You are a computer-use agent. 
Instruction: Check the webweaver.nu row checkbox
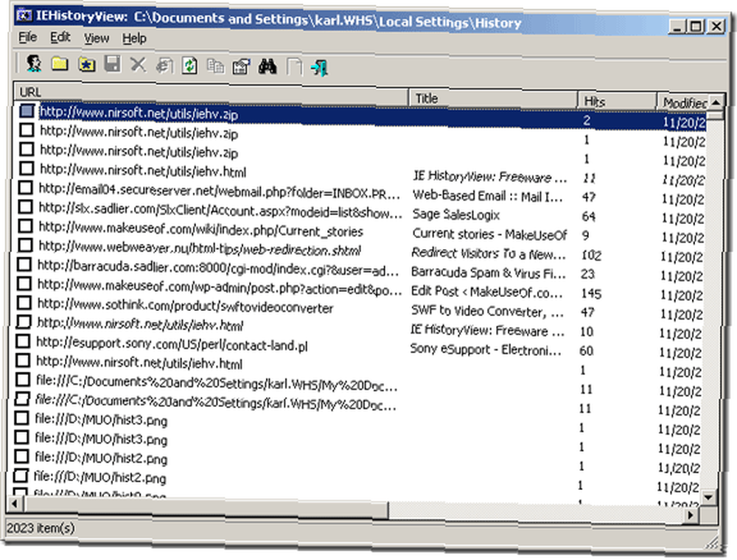24,245
